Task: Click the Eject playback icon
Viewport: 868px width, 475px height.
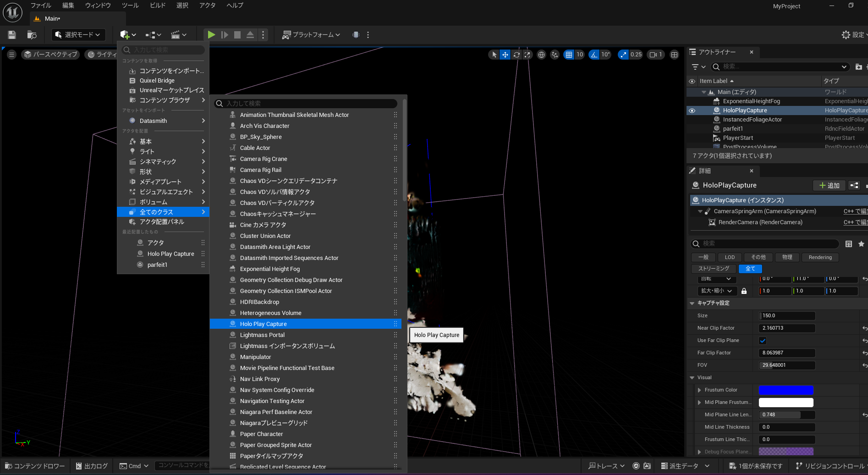Action: tap(250, 35)
